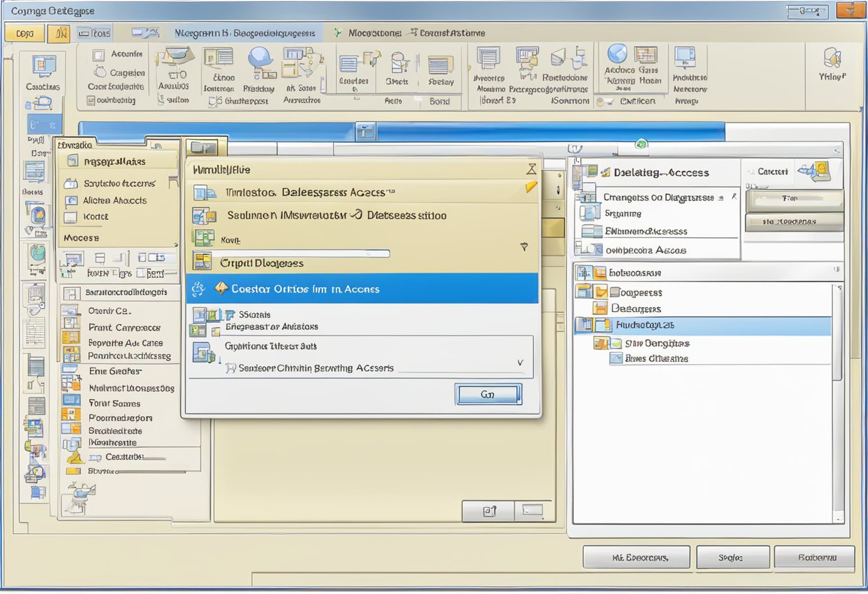
Task: Click the Cancel option in the right panel
Action: tap(772, 172)
